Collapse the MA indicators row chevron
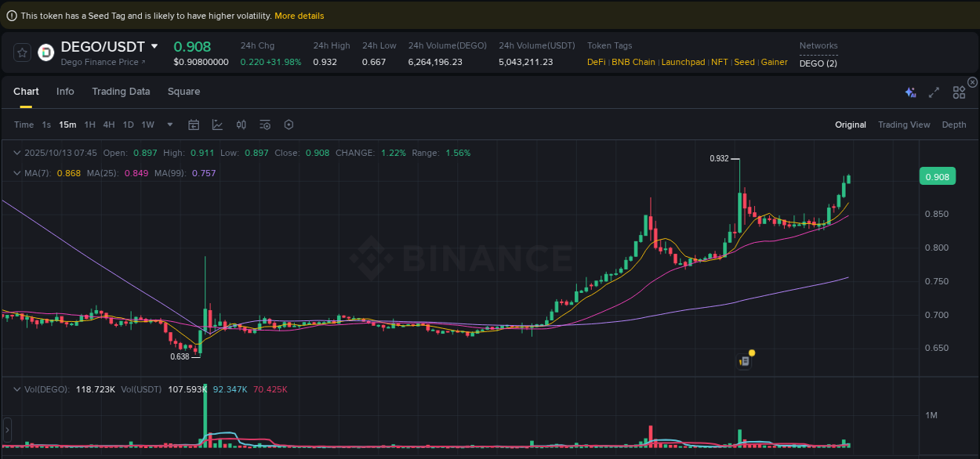 [x=16, y=172]
